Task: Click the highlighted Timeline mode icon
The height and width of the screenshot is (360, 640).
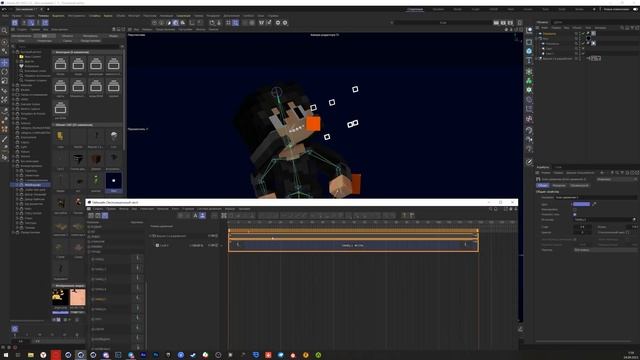Action: coord(105,216)
